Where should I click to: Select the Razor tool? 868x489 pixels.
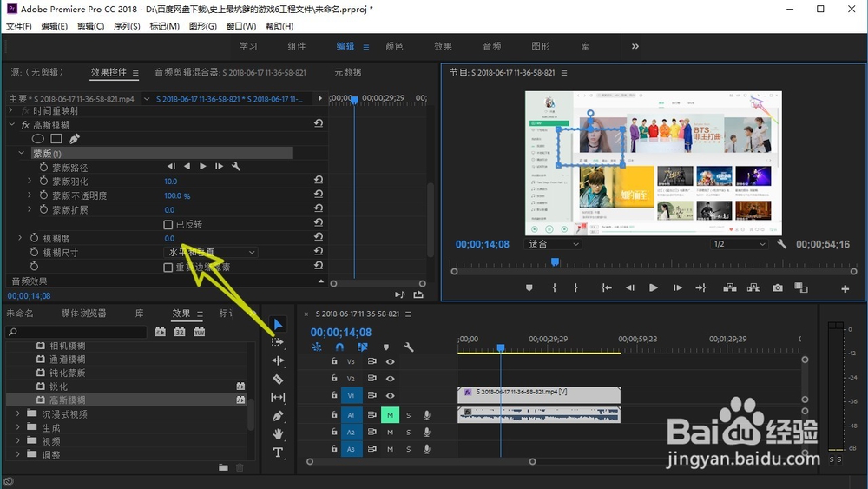pos(278,380)
